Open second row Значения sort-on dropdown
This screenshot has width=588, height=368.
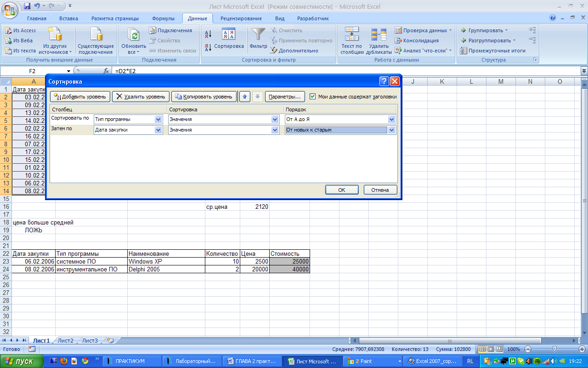[x=275, y=130]
